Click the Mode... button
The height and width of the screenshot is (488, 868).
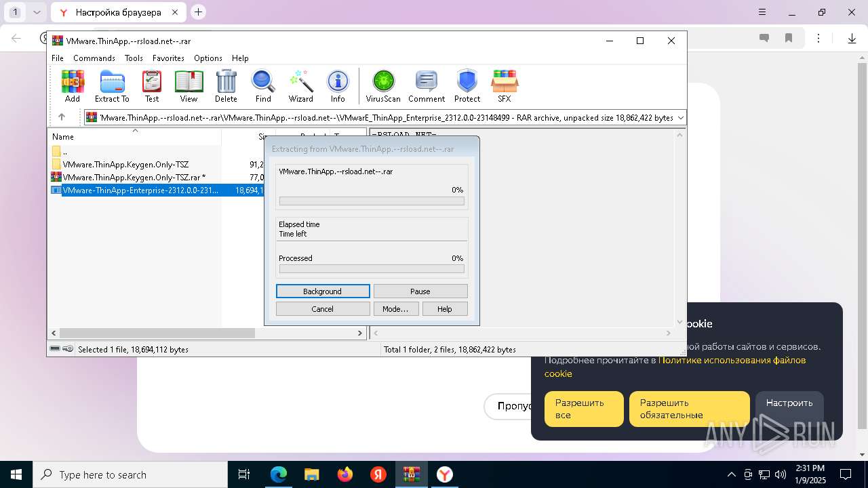395,309
